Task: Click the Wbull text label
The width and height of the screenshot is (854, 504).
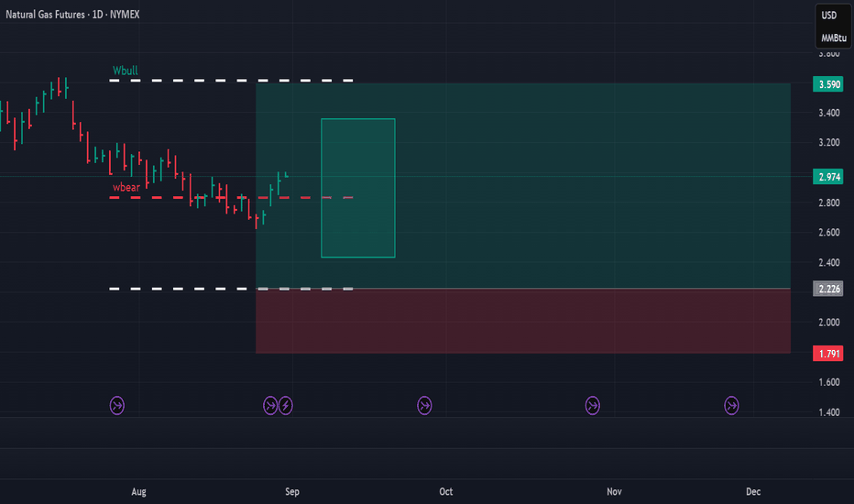Action: tap(125, 71)
